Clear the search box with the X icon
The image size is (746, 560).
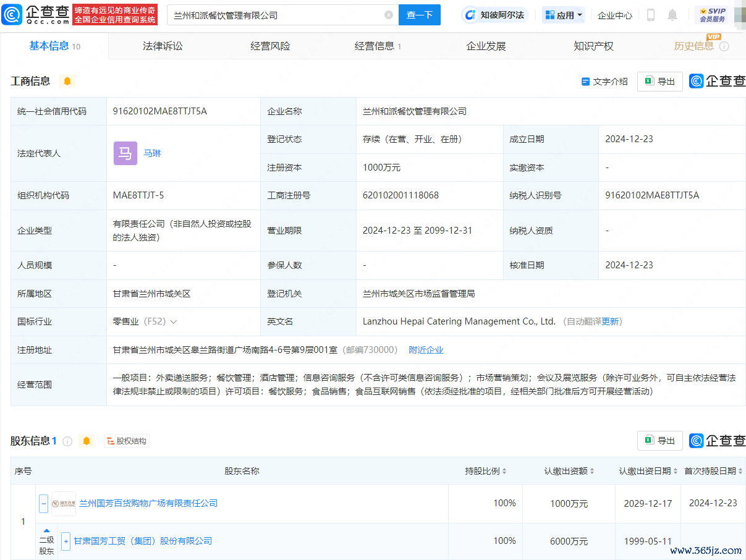coord(389,15)
